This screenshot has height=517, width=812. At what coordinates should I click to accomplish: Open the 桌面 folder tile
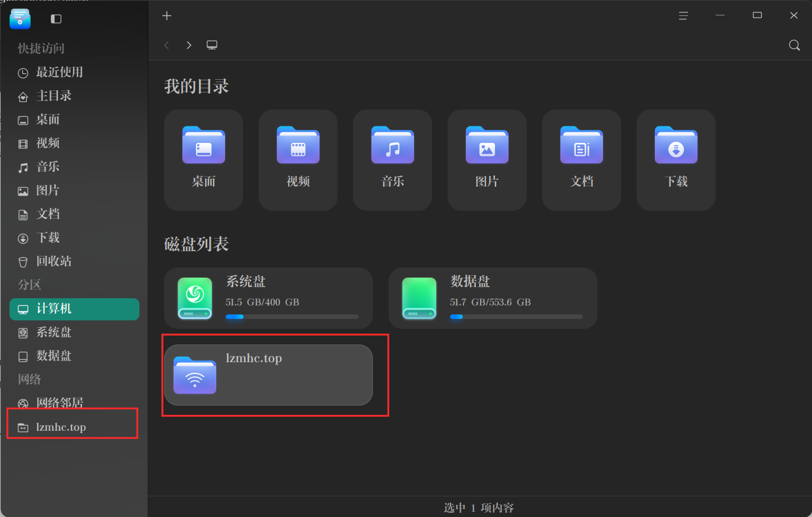point(204,160)
